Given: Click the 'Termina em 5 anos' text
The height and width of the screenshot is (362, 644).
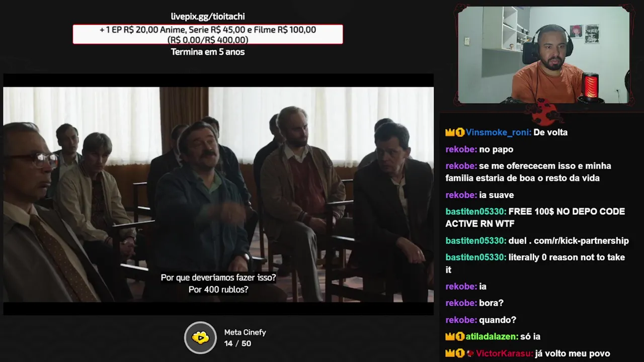Looking at the screenshot, I should click(x=208, y=52).
